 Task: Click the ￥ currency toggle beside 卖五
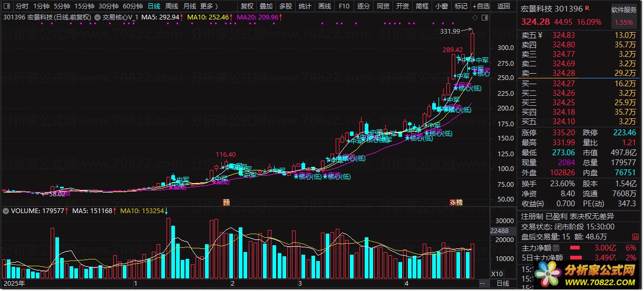[x=540, y=35]
